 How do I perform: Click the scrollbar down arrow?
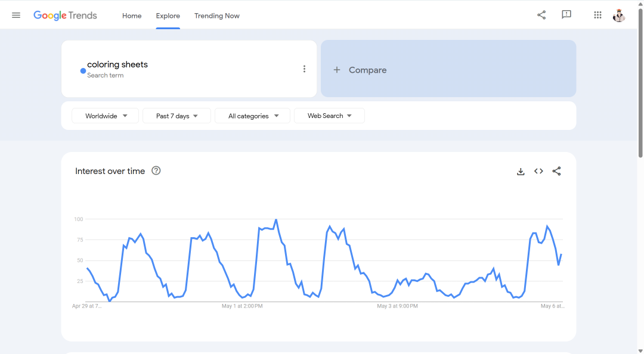coord(640,350)
